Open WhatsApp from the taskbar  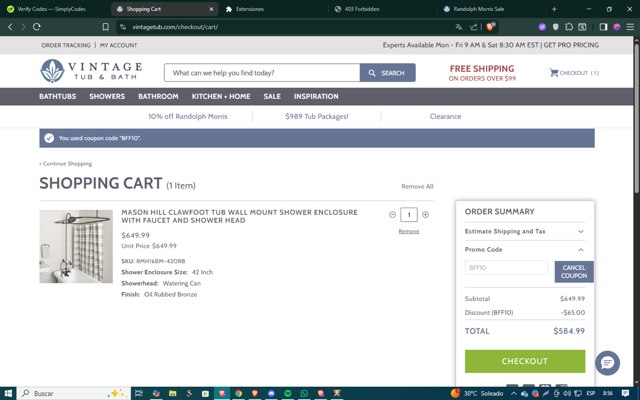tap(304, 393)
